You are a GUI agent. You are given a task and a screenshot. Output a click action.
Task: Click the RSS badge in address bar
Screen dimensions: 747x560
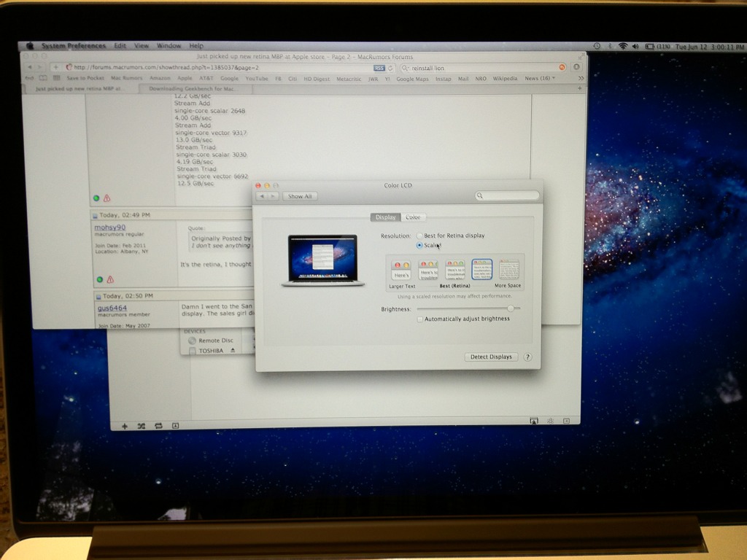coord(379,68)
